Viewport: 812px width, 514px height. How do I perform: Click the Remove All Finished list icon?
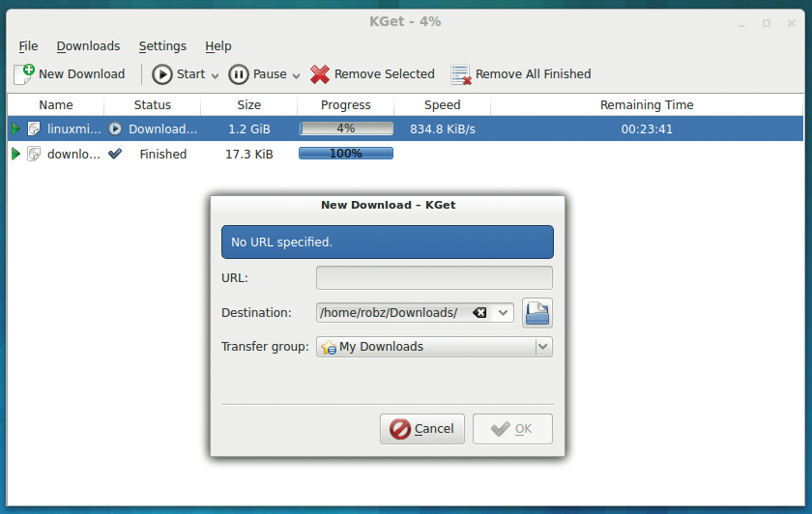460,74
